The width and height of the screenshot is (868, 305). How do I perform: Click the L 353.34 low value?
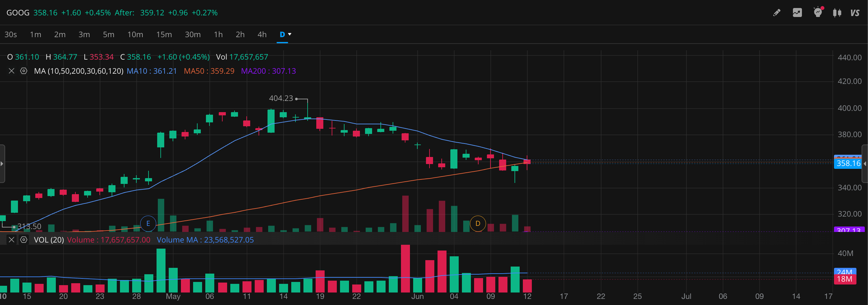pyautogui.click(x=98, y=57)
